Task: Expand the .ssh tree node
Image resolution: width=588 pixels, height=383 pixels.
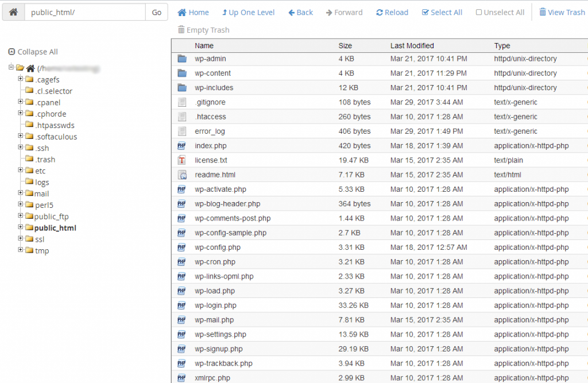Action: click(x=21, y=147)
